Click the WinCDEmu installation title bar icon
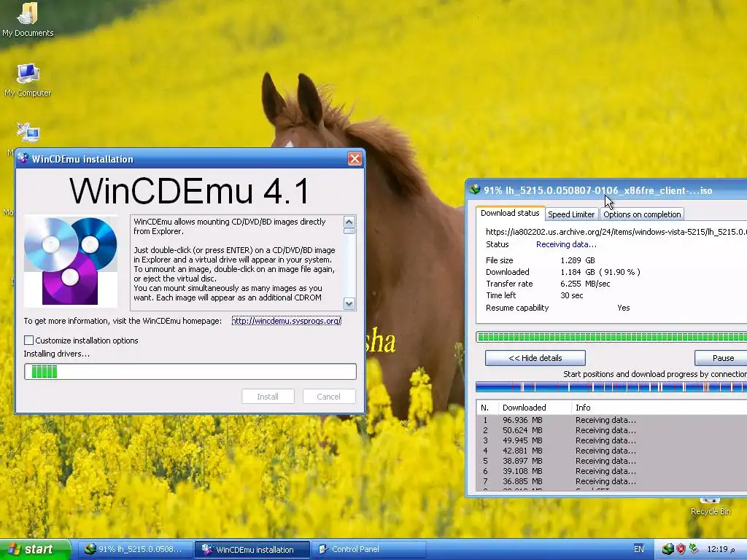 (23, 158)
